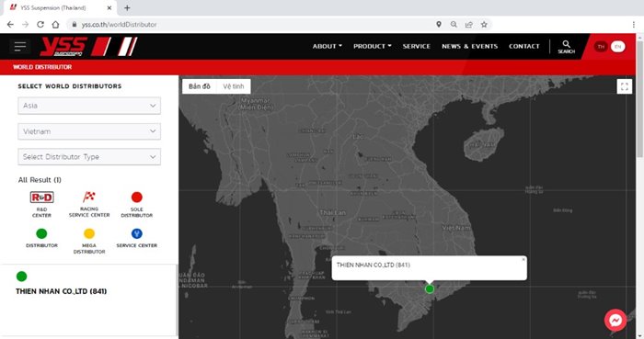The width and height of the screenshot is (644, 339).
Task: Switch map to Vệ tinh satellite view
Action: pyautogui.click(x=234, y=86)
